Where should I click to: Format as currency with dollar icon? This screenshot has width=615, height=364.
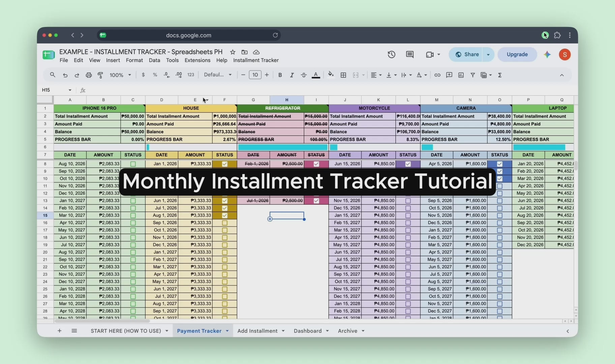(143, 75)
